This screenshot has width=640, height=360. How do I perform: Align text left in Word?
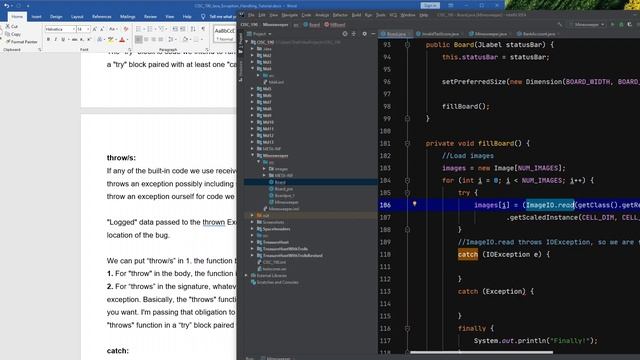coord(138,39)
